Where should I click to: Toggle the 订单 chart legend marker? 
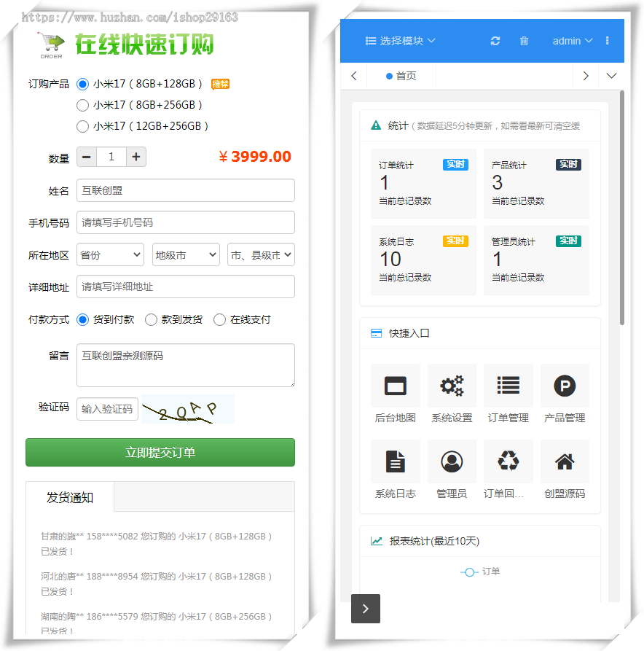469,572
